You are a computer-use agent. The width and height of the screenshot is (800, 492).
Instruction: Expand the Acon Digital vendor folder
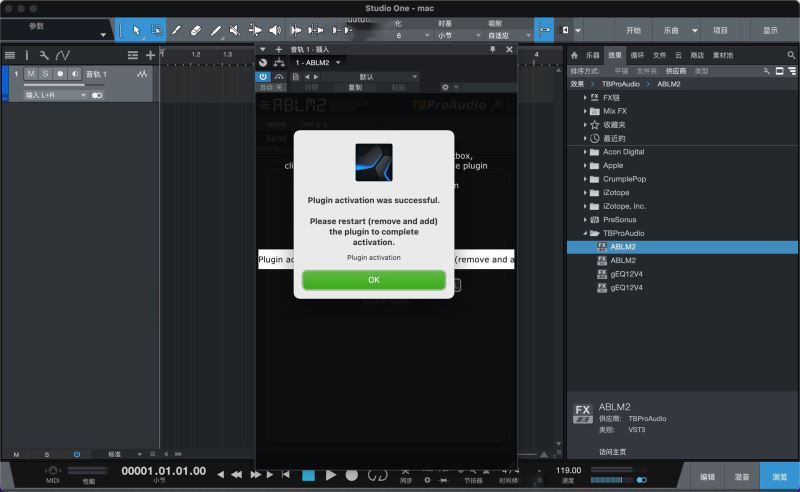(586, 152)
